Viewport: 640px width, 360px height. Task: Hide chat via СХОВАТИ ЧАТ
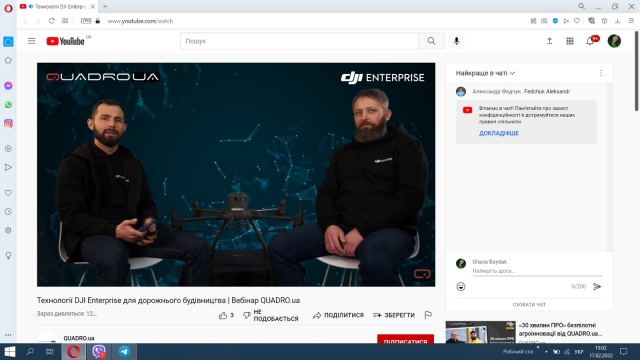pyautogui.click(x=529, y=304)
